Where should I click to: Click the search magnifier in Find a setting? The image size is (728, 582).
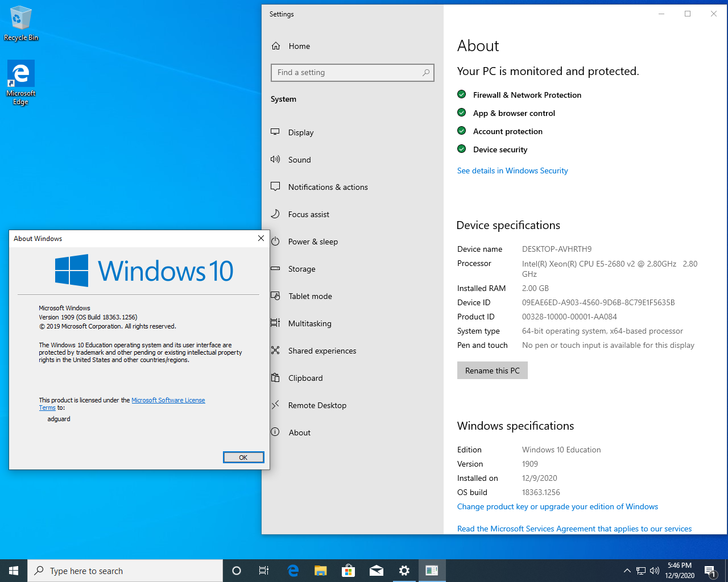tap(426, 73)
